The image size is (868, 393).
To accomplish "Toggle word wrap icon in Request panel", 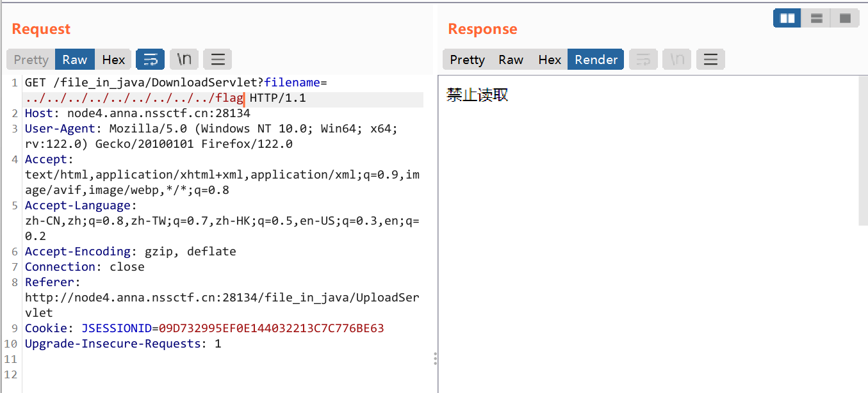I will click(x=150, y=60).
